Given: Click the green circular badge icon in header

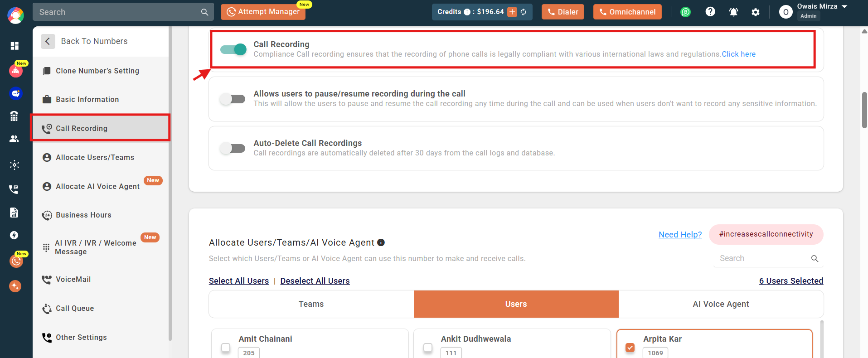Looking at the screenshot, I should [686, 12].
